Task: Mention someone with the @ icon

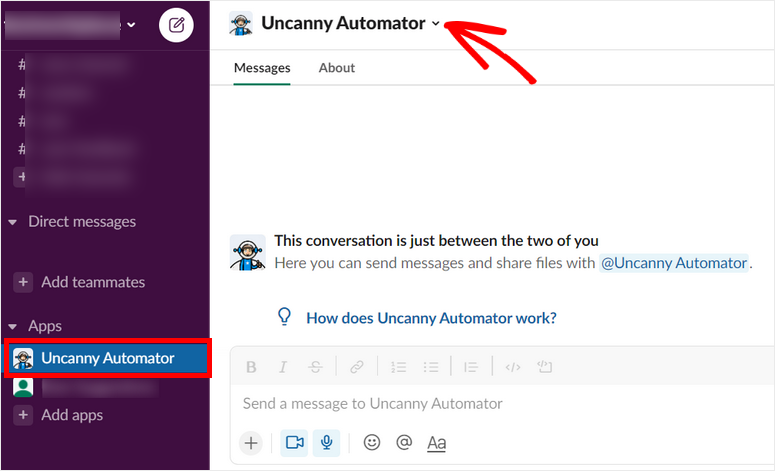Action: pos(404,442)
